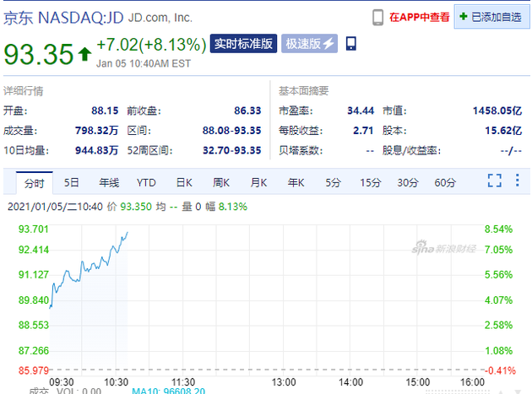Select the YTD chart tab
This screenshot has width=532, height=394.
coord(146,183)
